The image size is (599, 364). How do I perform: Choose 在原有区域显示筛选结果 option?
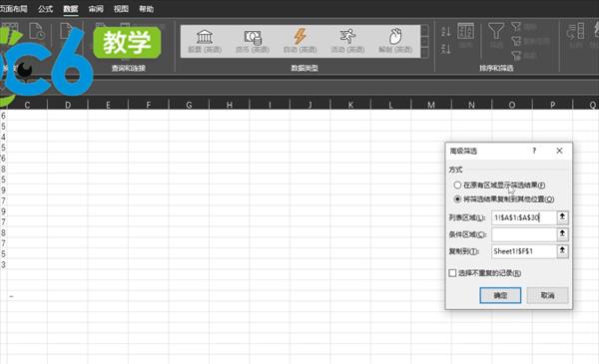(500, 185)
